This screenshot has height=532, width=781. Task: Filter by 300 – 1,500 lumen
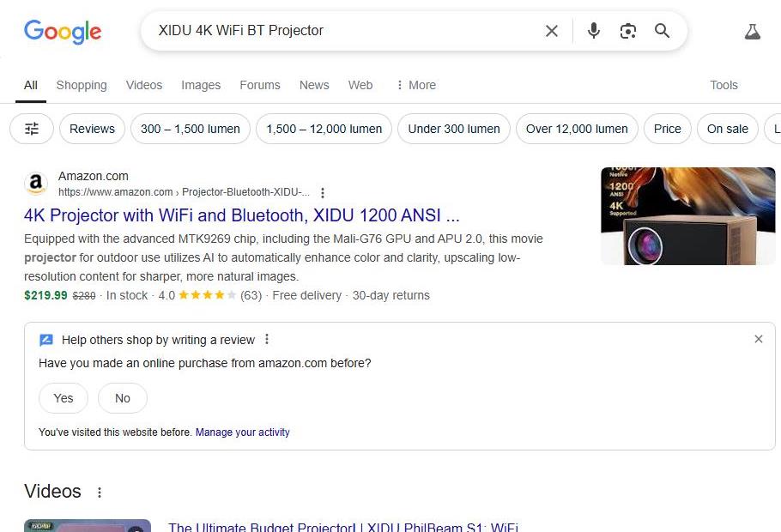191,129
